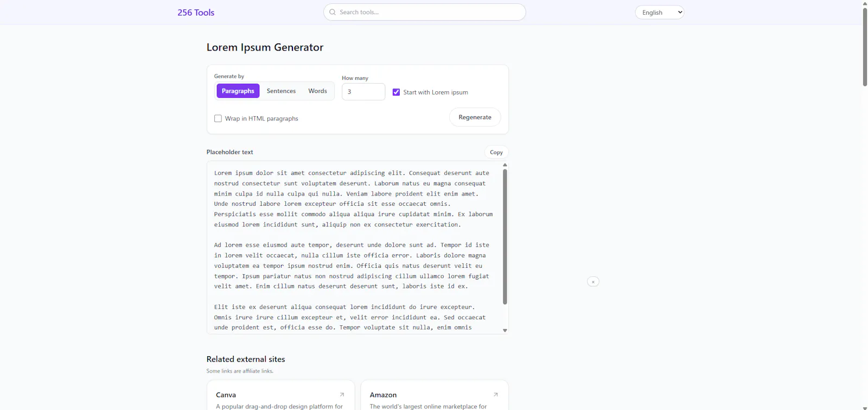Click the How many number field
The width and height of the screenshot is (868, 410).
[x=363, y=92]
